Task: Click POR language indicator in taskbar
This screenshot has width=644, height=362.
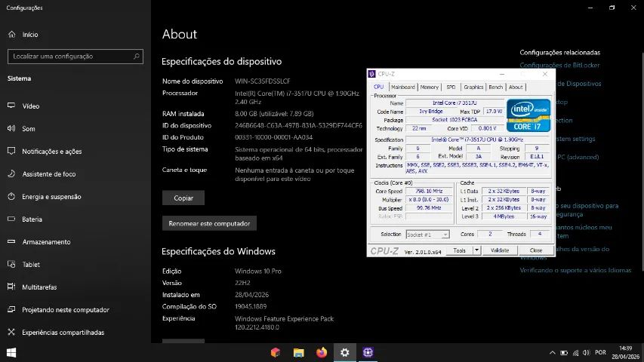Action: tap(600, 352)
